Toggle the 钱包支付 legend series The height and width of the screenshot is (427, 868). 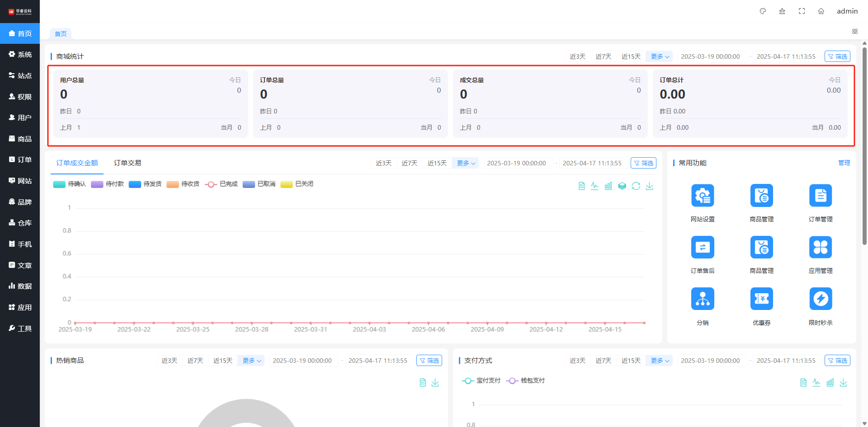526,380
